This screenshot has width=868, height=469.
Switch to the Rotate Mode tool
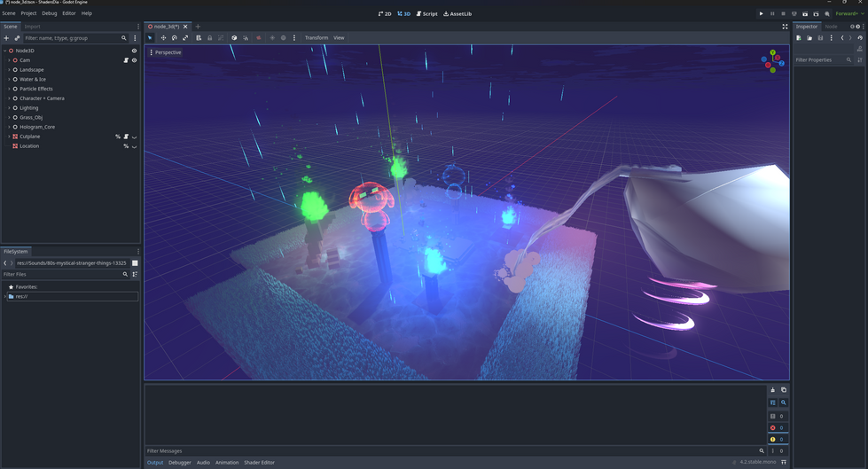(x=175, y=37)
